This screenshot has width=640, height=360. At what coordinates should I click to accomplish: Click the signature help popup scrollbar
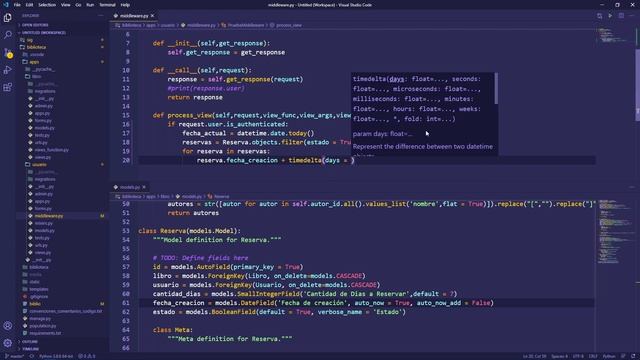(496, 88)
